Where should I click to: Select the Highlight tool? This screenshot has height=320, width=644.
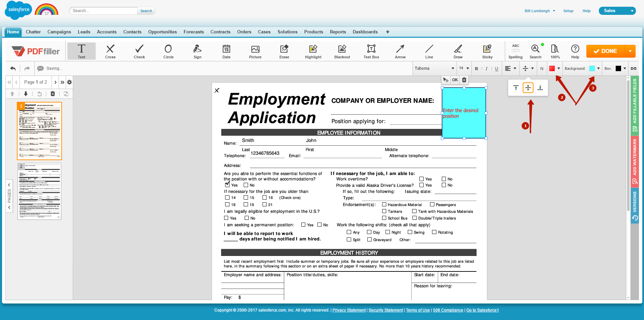313,51
